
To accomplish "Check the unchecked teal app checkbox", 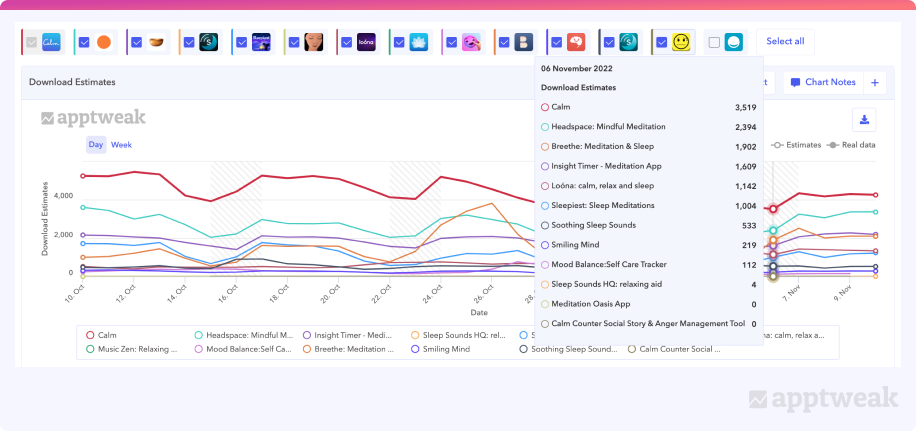I will pos(714,42).
